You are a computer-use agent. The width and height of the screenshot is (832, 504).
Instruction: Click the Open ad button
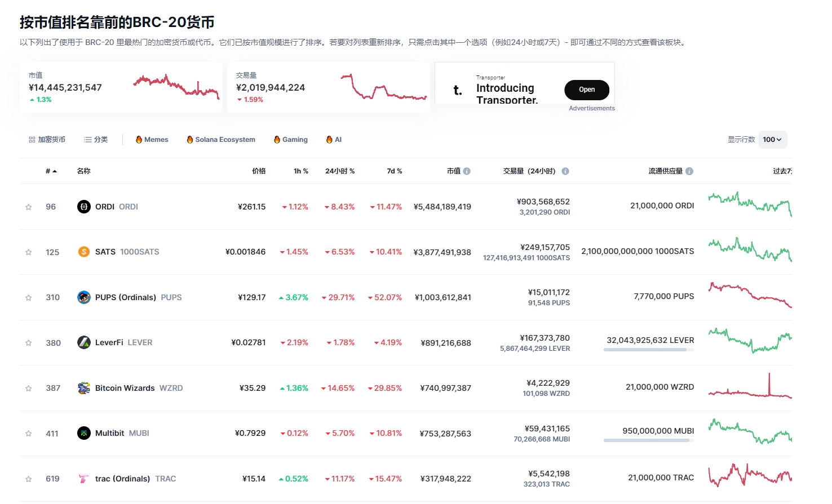(587, 90)
